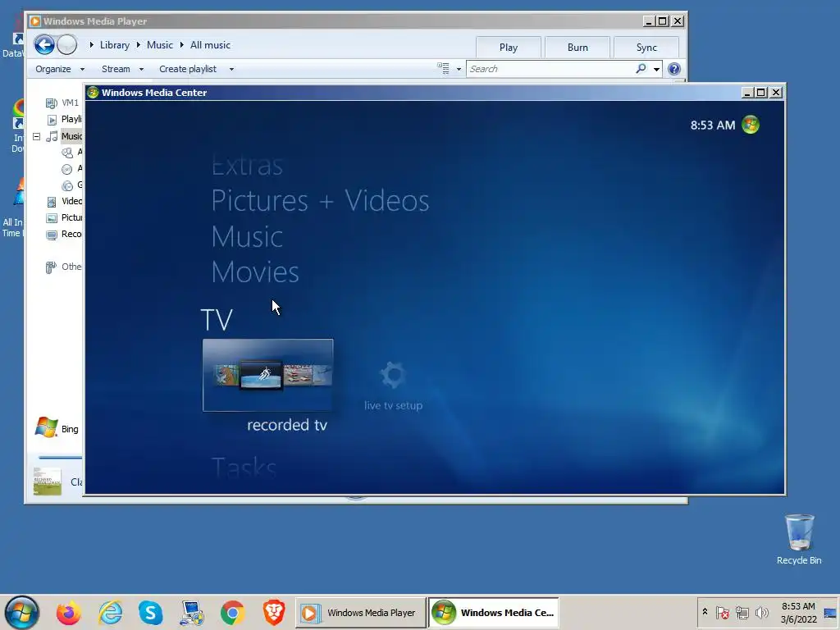Launch Brave browser from the taskbar
The image size is (840, 630).
click(x=274, y=612)
